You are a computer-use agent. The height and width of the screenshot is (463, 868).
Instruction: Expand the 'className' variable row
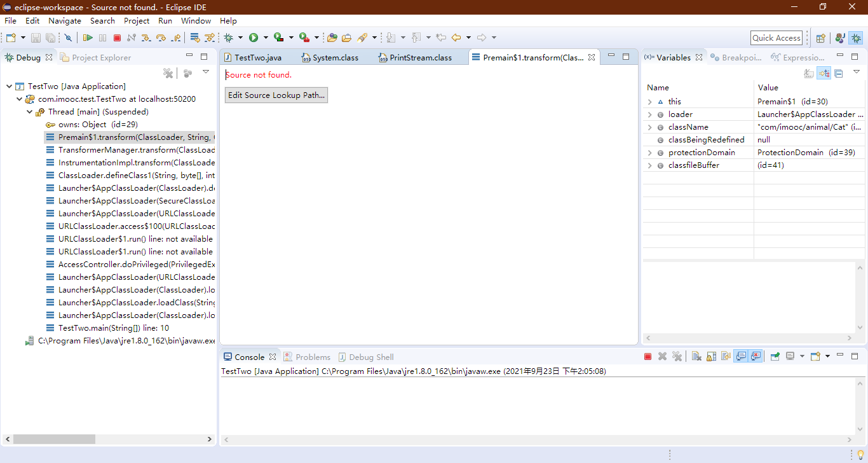[x=649, y=127]
